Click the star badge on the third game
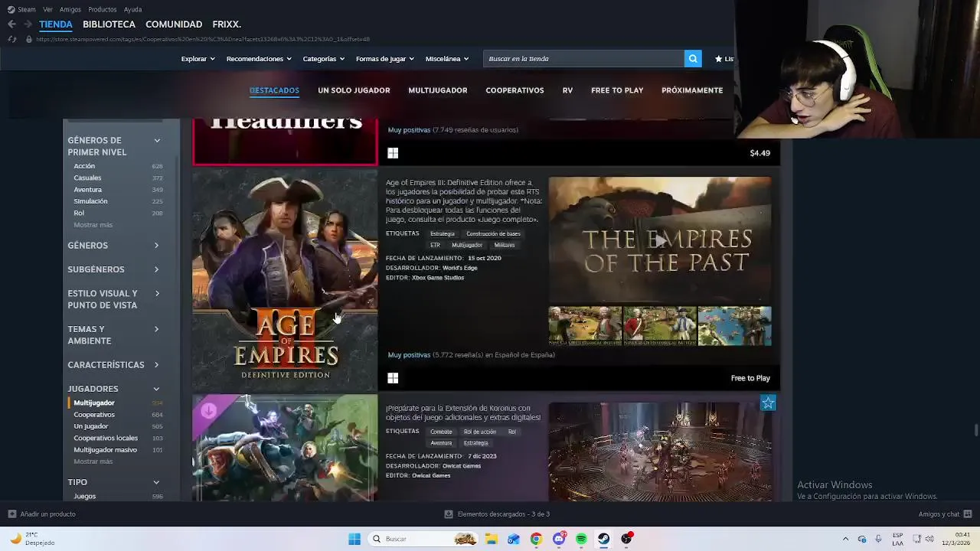Viewport: 980px width, 551px height. (x=768, y=403)
